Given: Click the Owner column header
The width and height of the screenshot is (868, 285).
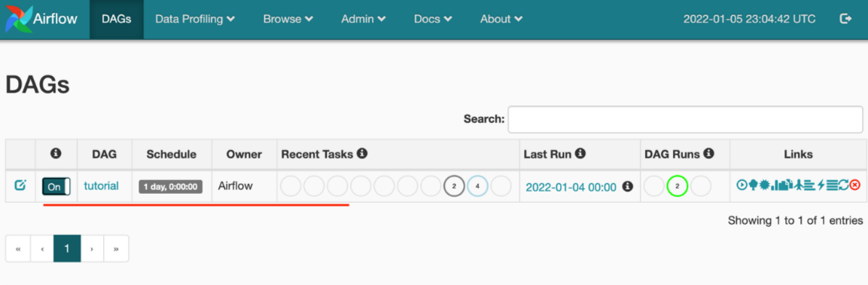Looking at the screenshot, I should pyautogui.click(x=244, y=154).
